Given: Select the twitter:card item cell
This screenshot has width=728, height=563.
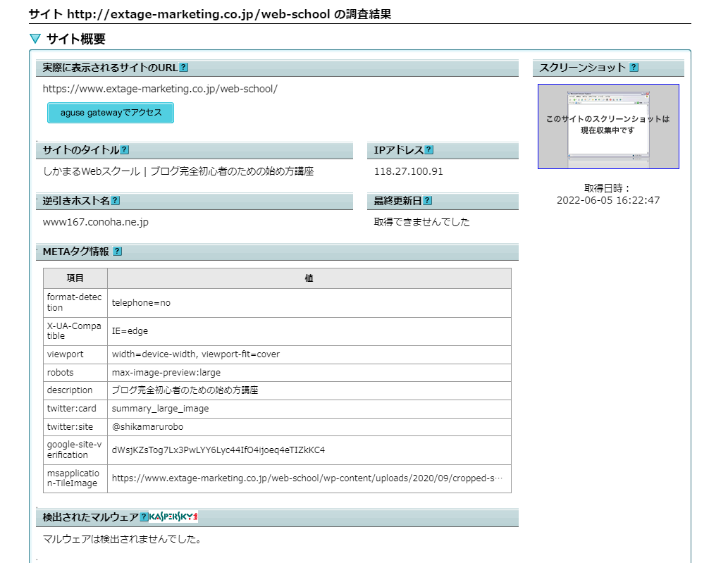Looking at the screenshot, I should point(75,409).
